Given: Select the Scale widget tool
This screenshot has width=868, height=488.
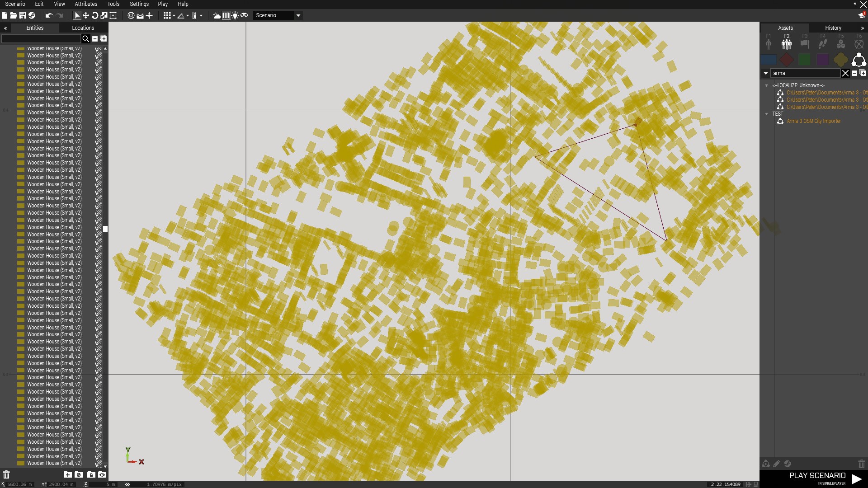Looking at the screenshot, I should [x=104, y=15].
